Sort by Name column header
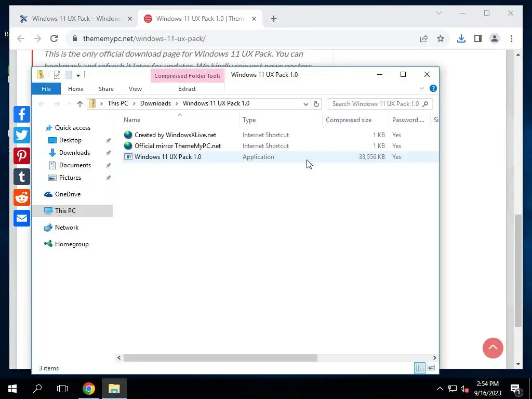Screen dimensions: 532x399 [x=180, y=120]
